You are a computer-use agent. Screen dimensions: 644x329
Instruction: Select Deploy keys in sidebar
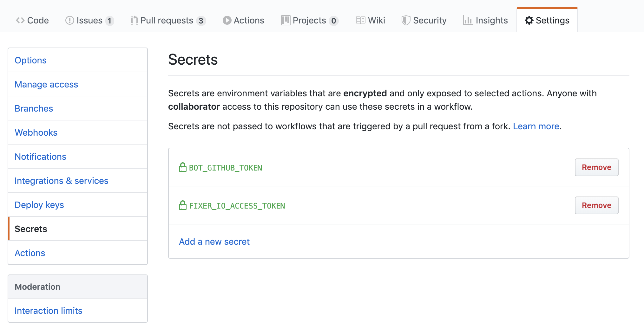click(x=39, y=205)
